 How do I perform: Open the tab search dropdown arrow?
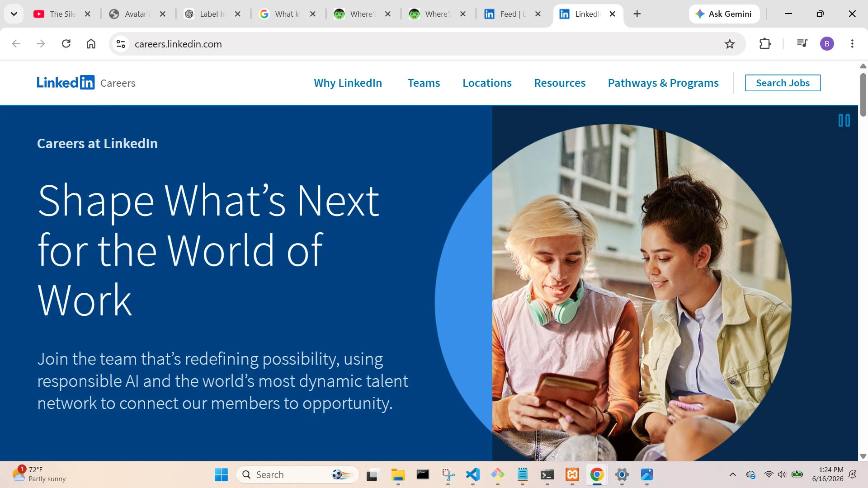14,14
